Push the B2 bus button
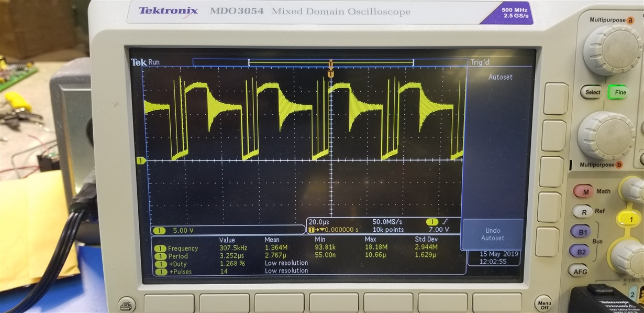644x313 pixels. point(580,252)
